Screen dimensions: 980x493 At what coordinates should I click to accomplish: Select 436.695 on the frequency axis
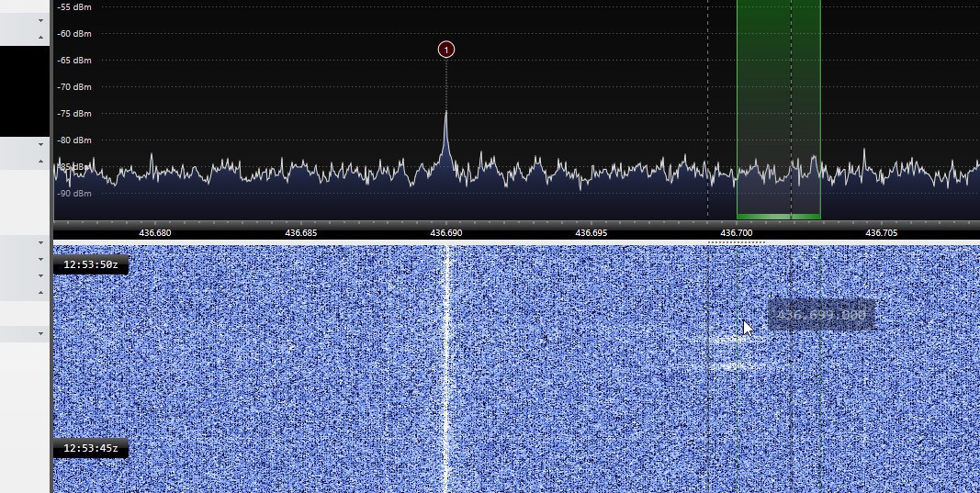point(591,233)
